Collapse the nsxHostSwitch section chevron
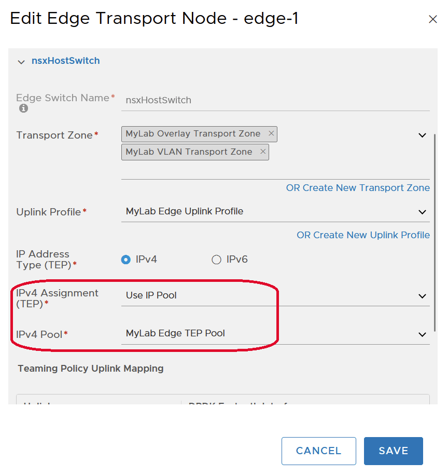 click(x=21, y=62)
